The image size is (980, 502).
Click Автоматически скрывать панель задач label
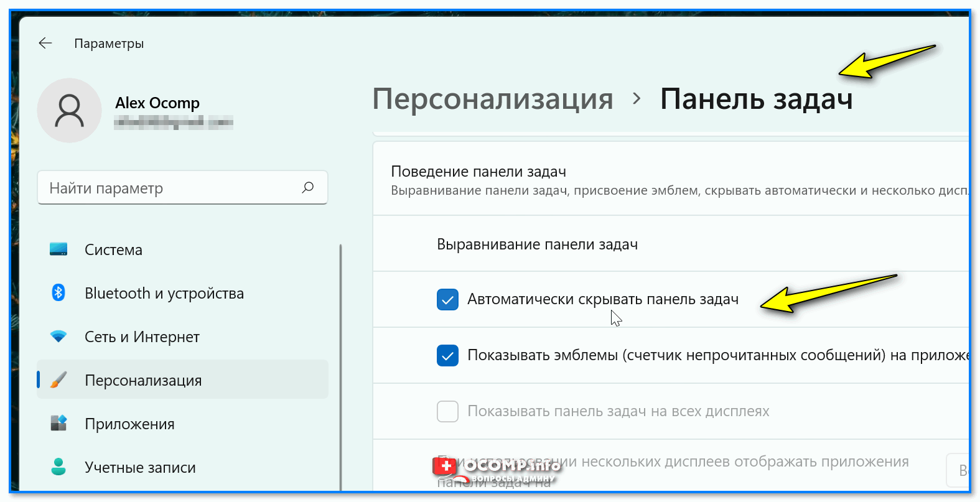603,299
